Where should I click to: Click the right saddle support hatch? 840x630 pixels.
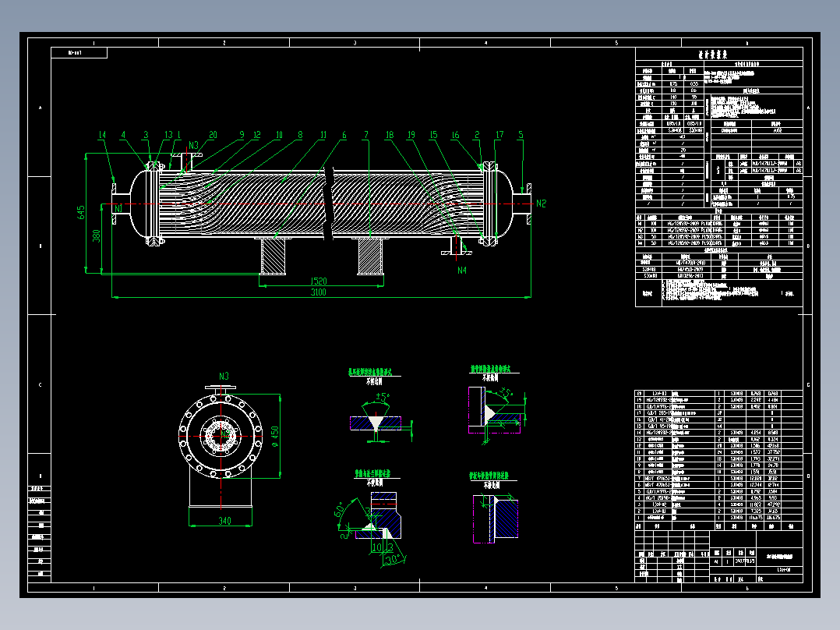coord(369,257)
